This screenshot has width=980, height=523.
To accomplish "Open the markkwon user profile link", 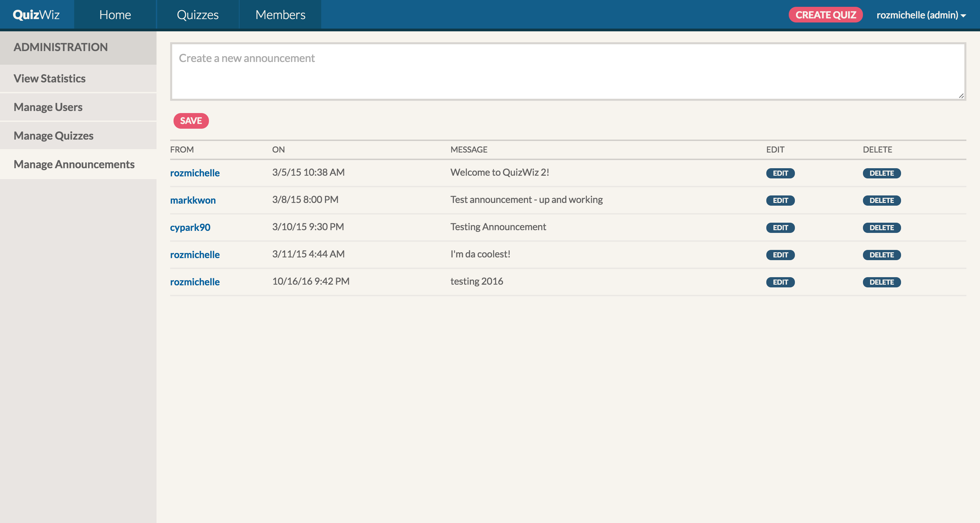I will coord(193,200).
